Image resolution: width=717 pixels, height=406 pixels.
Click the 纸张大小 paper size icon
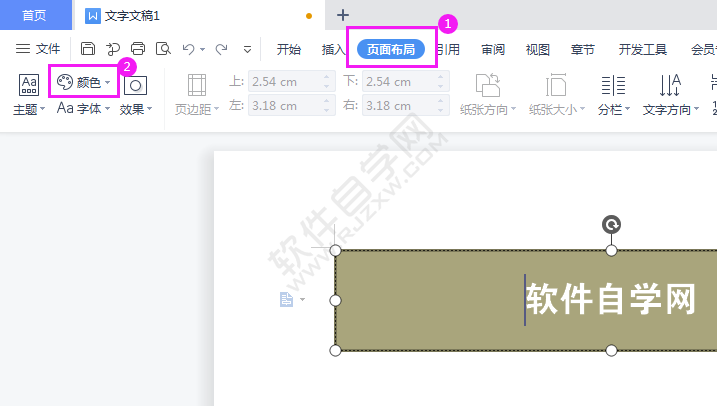(x=556, y=85)
